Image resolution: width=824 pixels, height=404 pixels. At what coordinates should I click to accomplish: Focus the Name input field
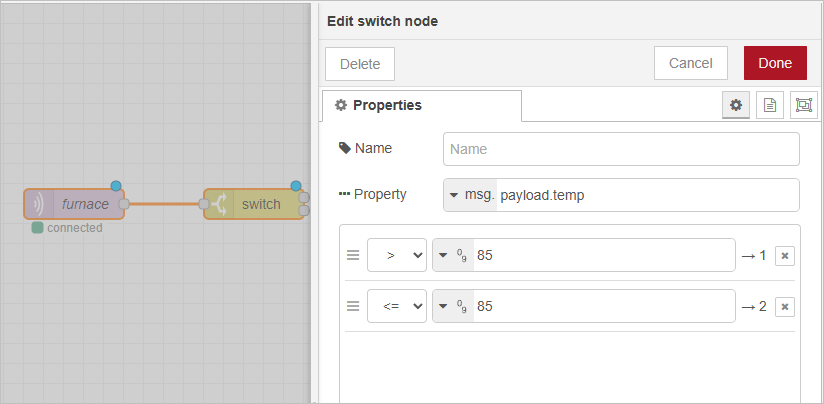[620, 149]
